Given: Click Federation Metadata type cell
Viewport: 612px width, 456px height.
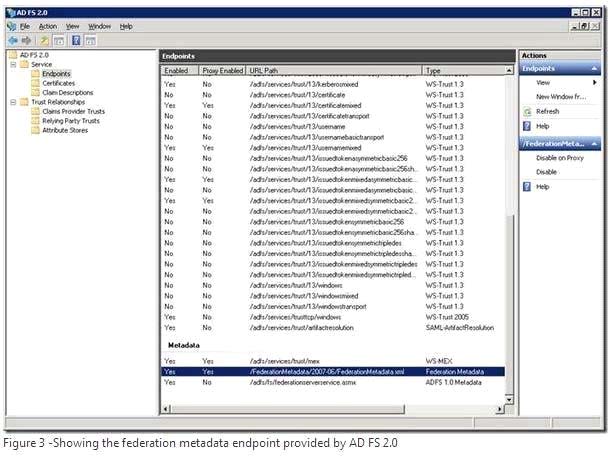Looking at the screenshot, I should pyautogui.click(x=455, y=372).
